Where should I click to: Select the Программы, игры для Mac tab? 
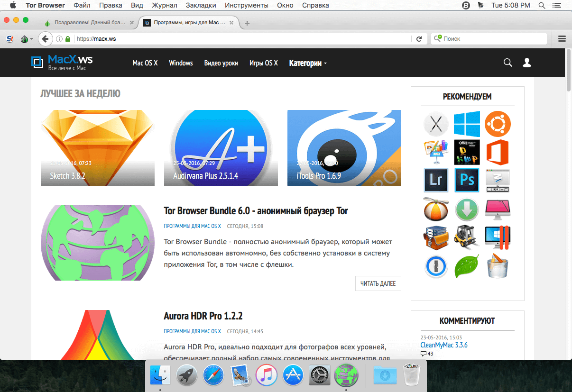(x=189, y=22)
